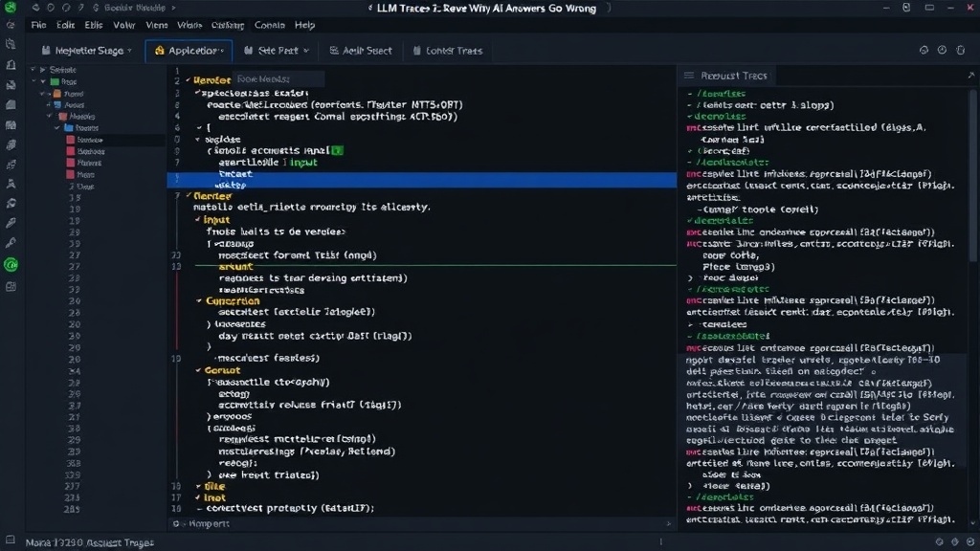The image size is (980, 551).
Task: Click the blue highlighted row in editor
Action: [422, 180]
